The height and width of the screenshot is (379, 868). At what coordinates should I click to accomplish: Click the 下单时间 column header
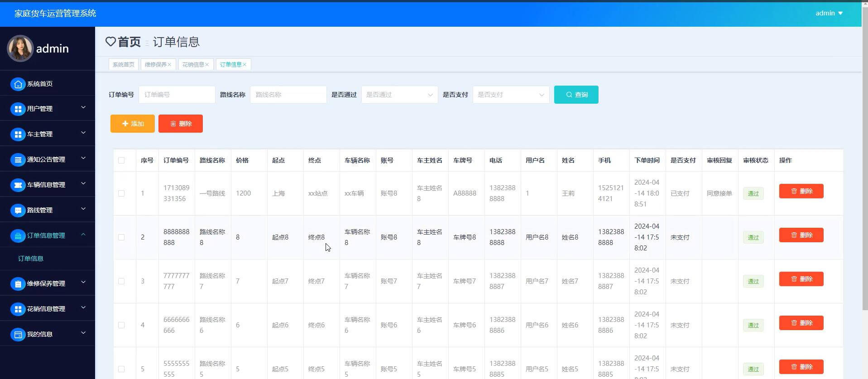[647, 160]
